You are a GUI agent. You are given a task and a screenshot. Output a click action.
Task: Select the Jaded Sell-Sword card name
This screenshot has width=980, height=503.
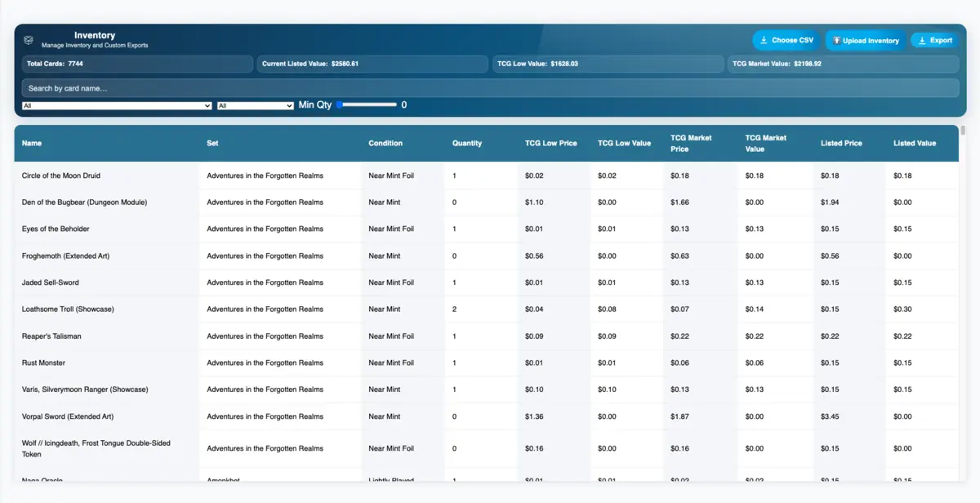click(51, 283)
